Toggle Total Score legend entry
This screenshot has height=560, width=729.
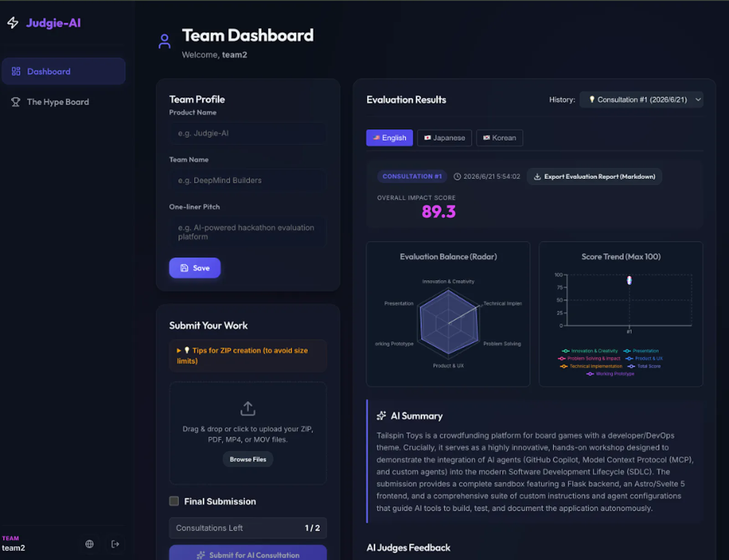click(x=644, y=367)
